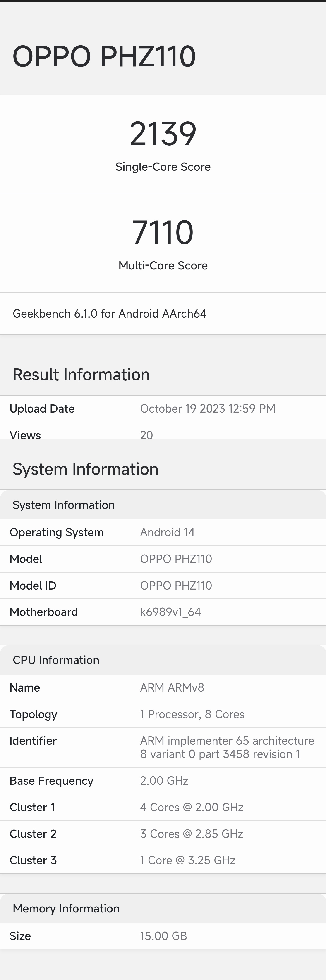The height and width of the screenshot is (980, 326).
Task: Click the Model ID row label
Action: tap(33, 586)
